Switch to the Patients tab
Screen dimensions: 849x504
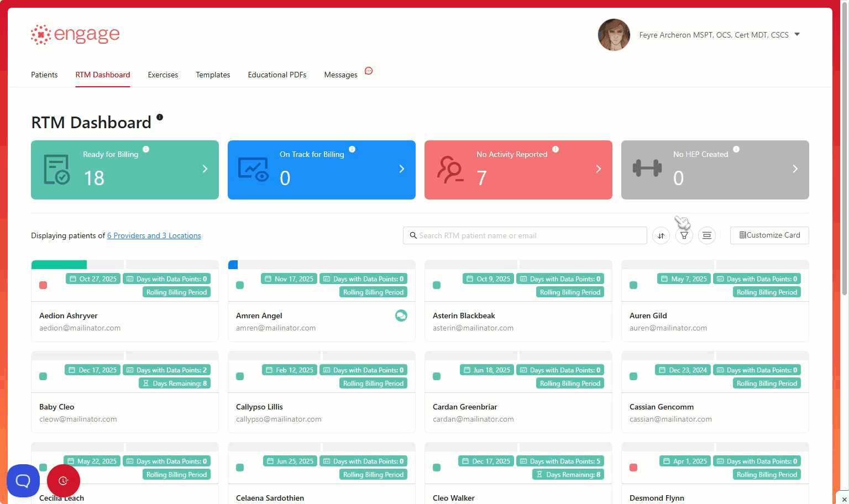[44, 75]
